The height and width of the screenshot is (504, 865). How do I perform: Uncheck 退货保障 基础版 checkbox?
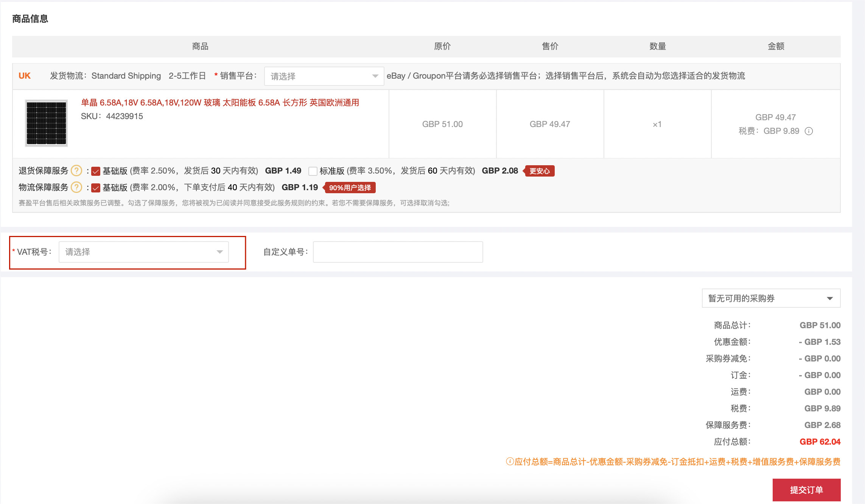[96, 171]
